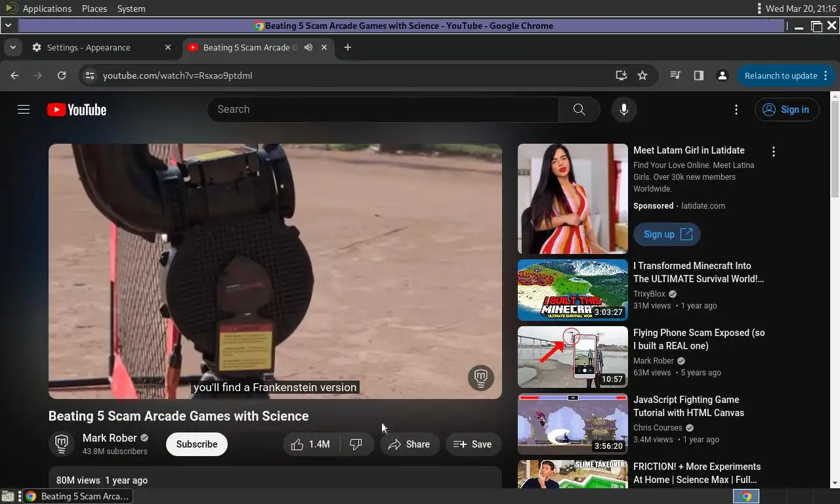Subscribe to Mark Rober
Viewport: 840px width, 504px height.
coord(196,444)
